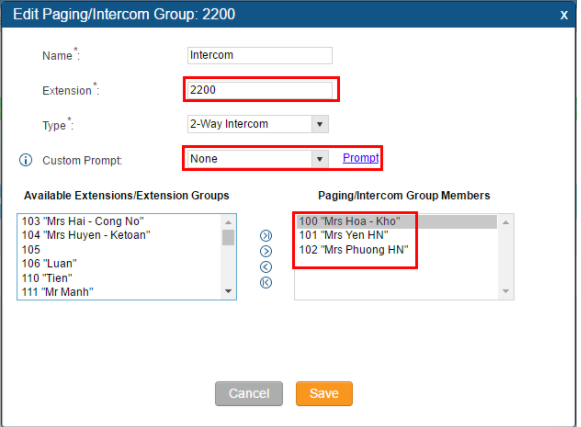Image resolution: width=581 pixels, height=427 pixels.
Task: Click the Extension field showing 2200
Action: [260, 90]
